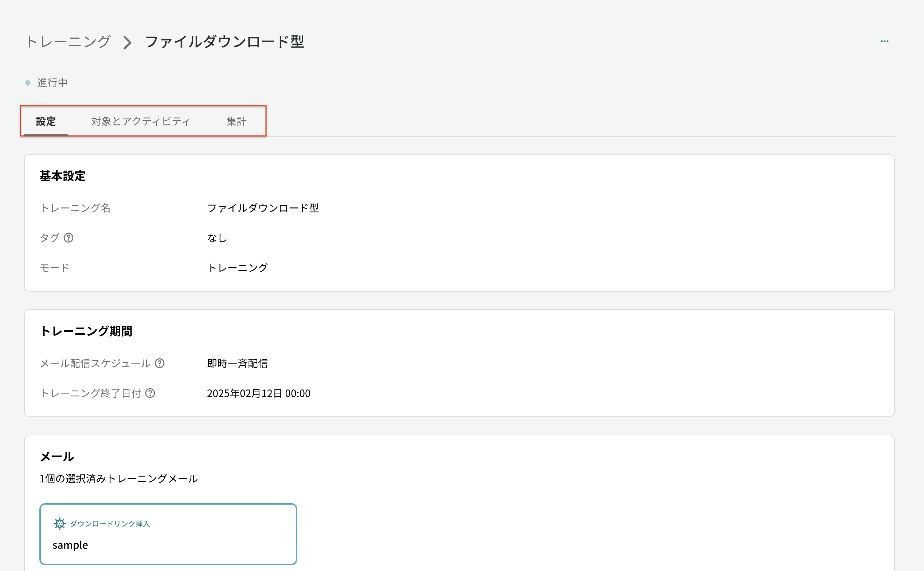Click the メール配信スケジュール label
The height and width of the screenshot is (571, 924).
[95, 363]
